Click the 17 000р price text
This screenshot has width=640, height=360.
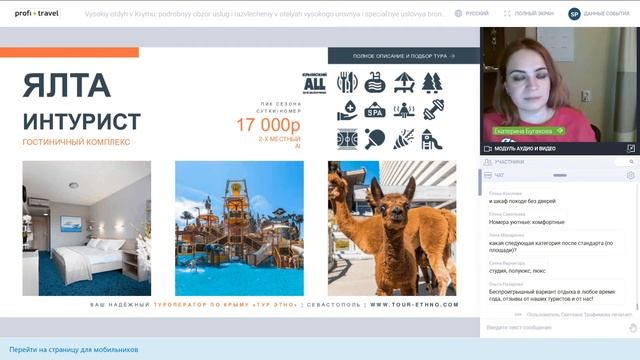[268, 125]
